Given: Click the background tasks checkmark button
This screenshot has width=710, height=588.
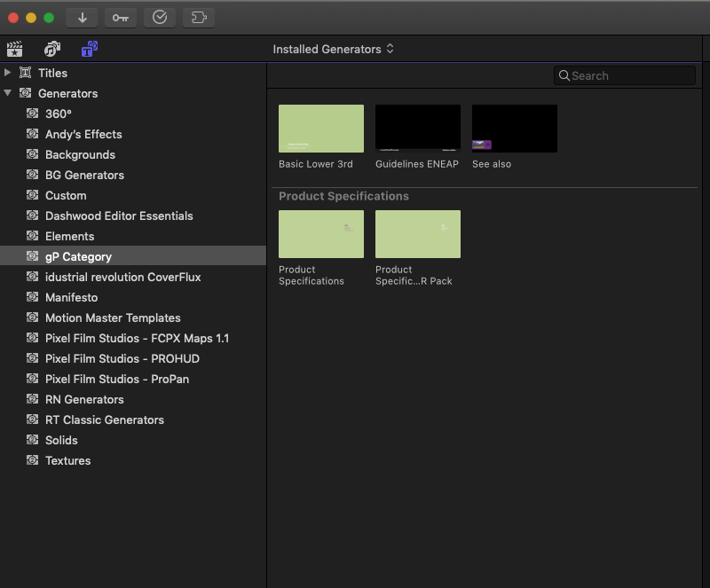Looking at the screenshot, I should point(160,18).
